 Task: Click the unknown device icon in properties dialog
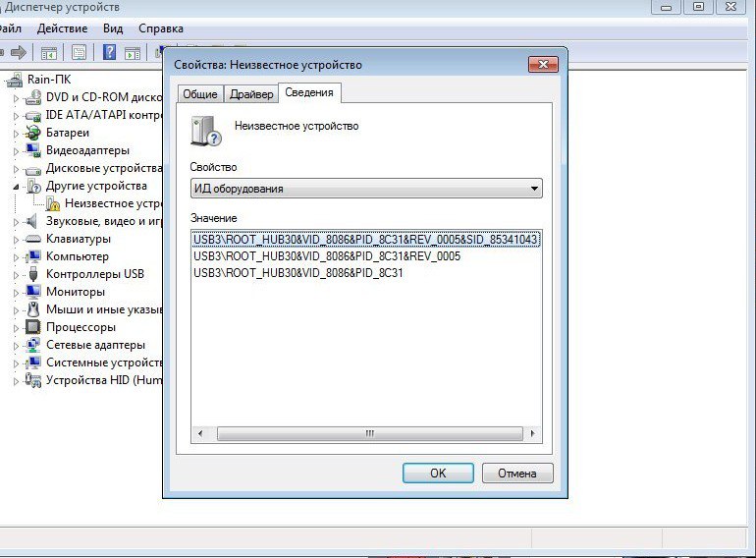click(x=206, y=131)
